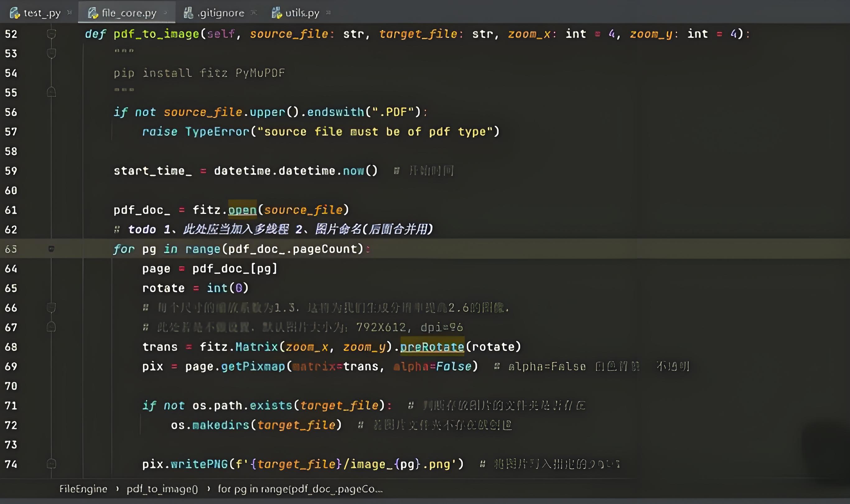Screen dimensions: 850x504
Task: Click makedirs on line 72
Action: (221, 425)
